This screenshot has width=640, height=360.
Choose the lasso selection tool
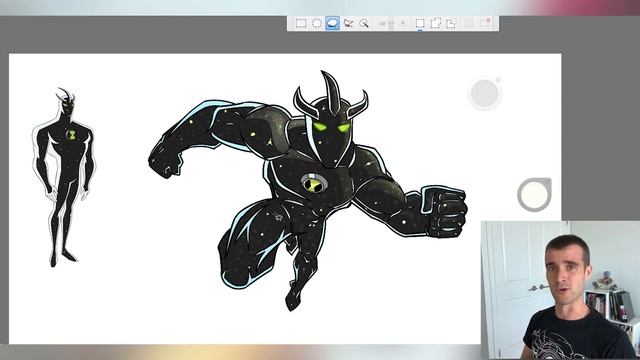[332, 23]
